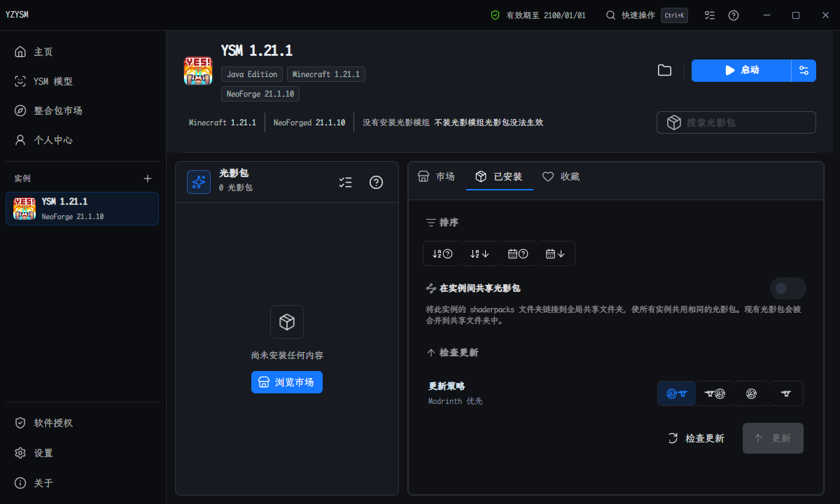Select CurseForge-only update strategy
The height and width of the screenshot is (504, 840).
click(x=785, y=393)
